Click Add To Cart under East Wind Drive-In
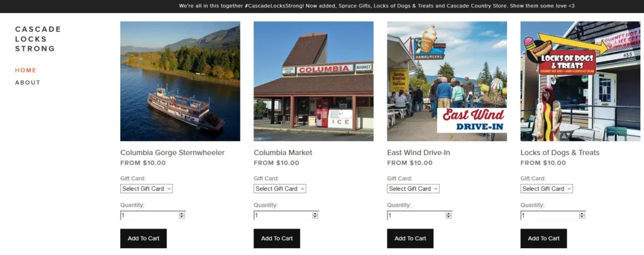 (410, 238)
